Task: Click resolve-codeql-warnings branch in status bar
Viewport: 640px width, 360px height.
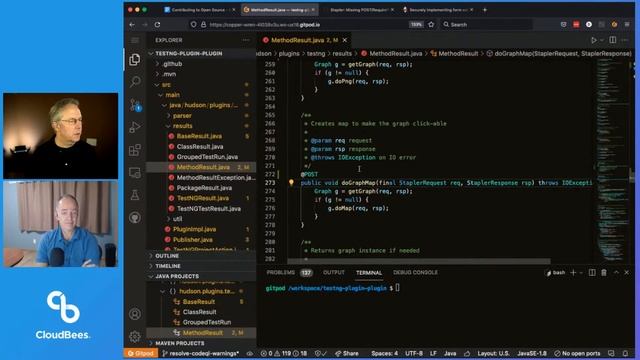Action: pyautogui.click(x=200, y=353)
